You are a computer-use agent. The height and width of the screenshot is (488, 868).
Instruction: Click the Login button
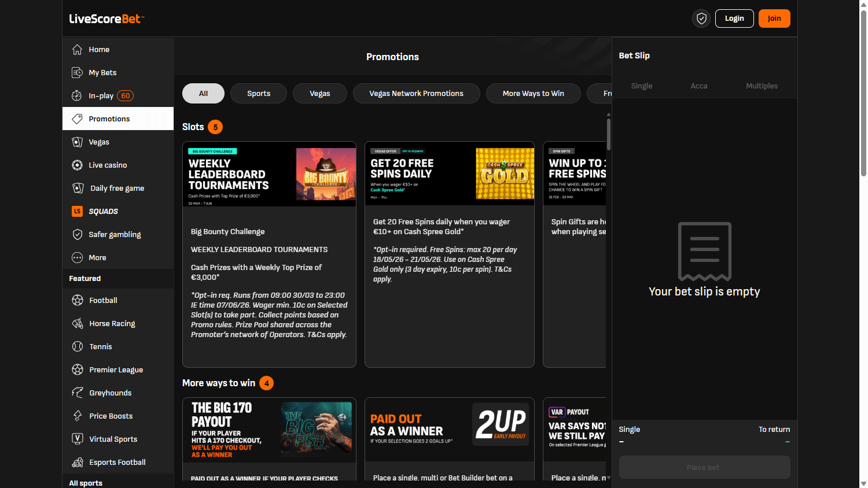734,19
